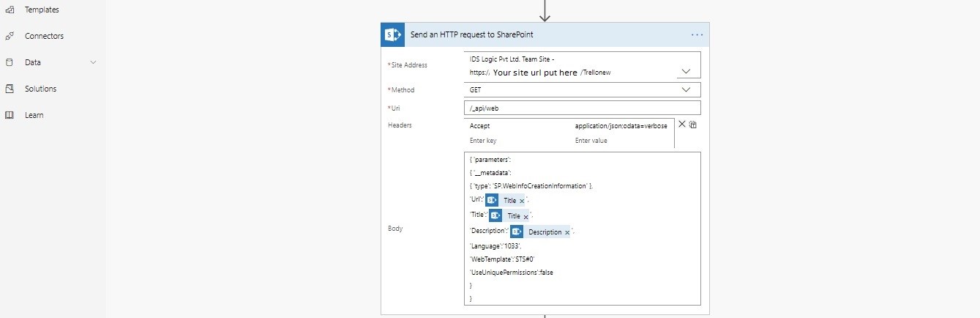
Task: Open the action's three-dot options menu
Action: tap(697, 34)
